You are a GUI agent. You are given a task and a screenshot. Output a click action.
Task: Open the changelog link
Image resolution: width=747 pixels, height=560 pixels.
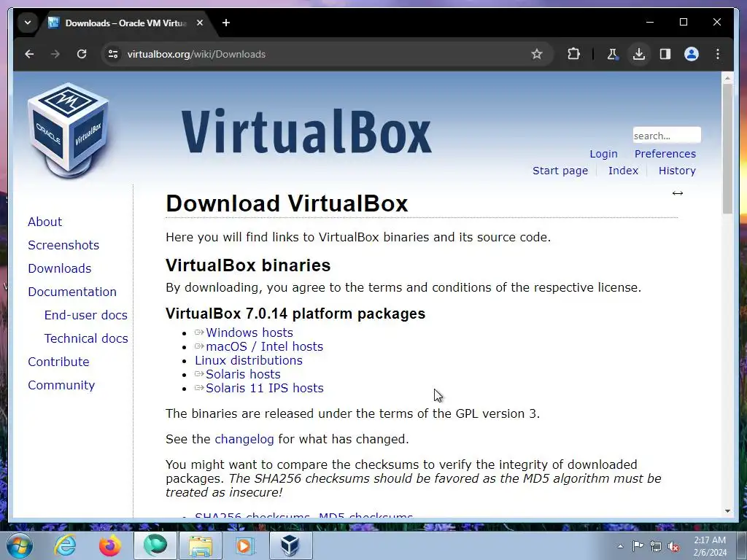(244, 439)
